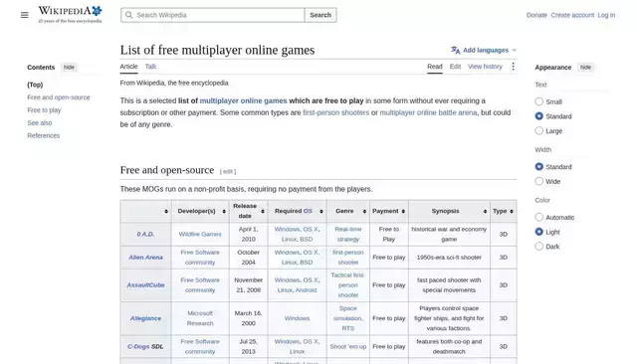Screen dimensions: 637x364
Task: Open multiplayer online battle arena link
Action: coord(428,112)
